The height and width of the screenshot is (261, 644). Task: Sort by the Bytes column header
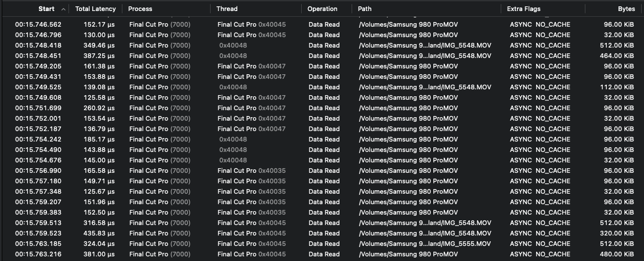[626, 9]
